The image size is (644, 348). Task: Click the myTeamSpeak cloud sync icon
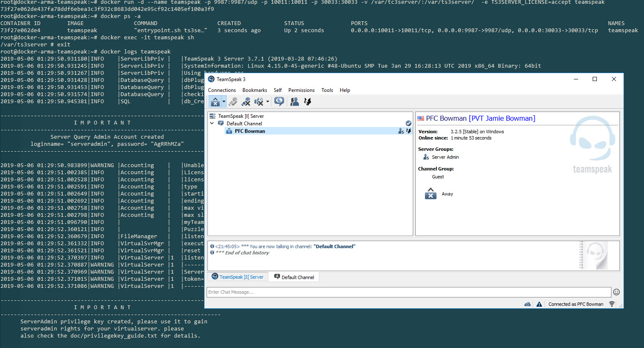tap(528, 304)
